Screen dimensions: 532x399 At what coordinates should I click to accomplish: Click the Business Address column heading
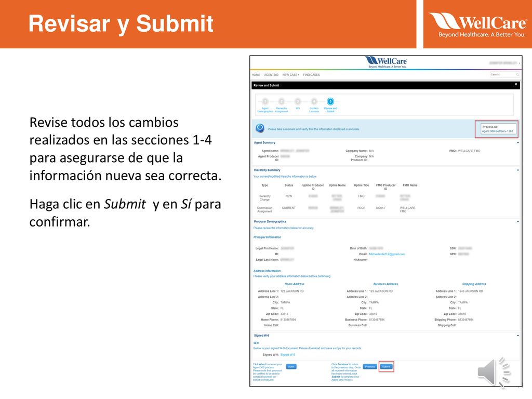[385, 284]
